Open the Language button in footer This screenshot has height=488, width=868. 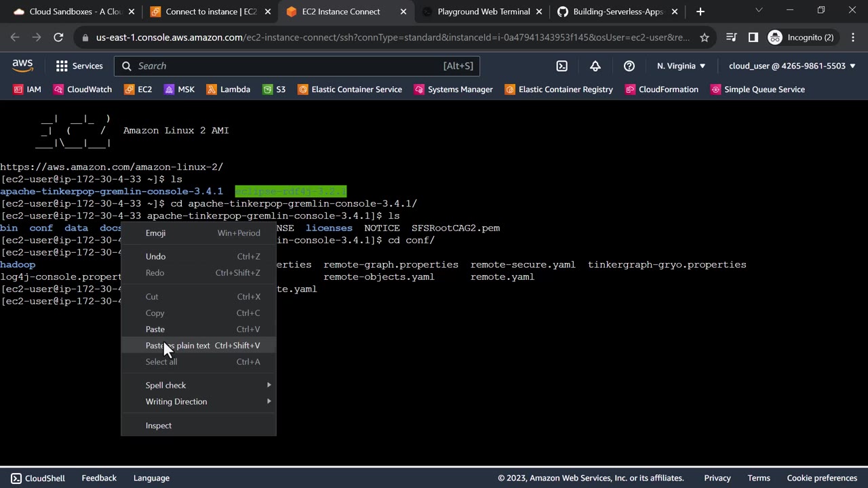pyautogui.click(x=151, y=478)
